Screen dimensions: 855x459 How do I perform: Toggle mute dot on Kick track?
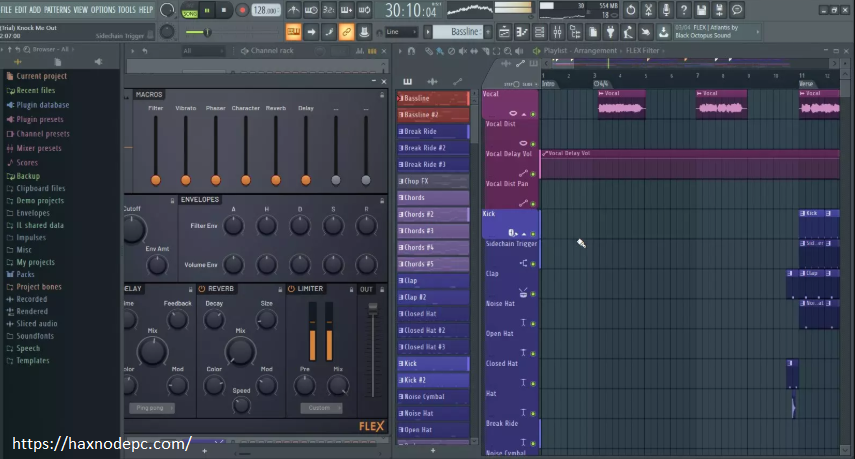coord(533,234)
